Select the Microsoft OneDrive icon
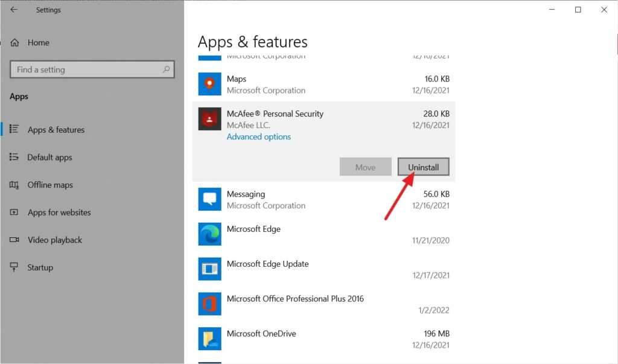The height and width of the screenshot is (364, 618). [x=209, y=339]
